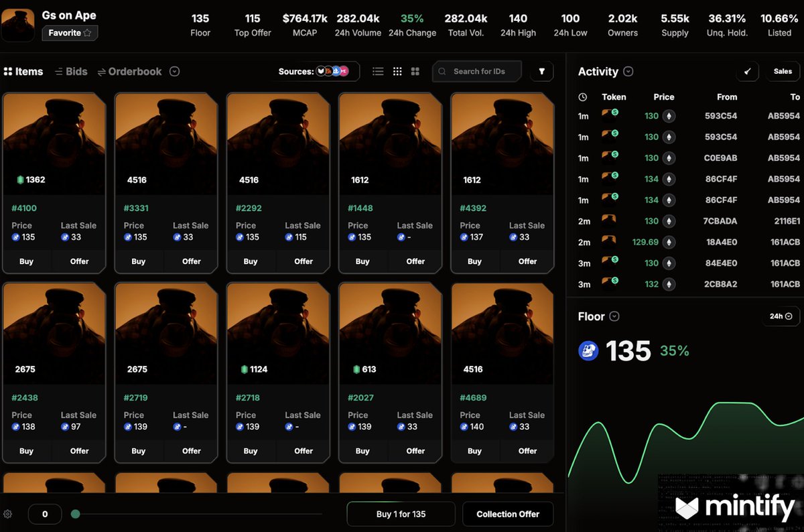Image resolution: width=804 pixels, height=532 pixels.
Task: Click From address 84E4E0
Action: 721,263
